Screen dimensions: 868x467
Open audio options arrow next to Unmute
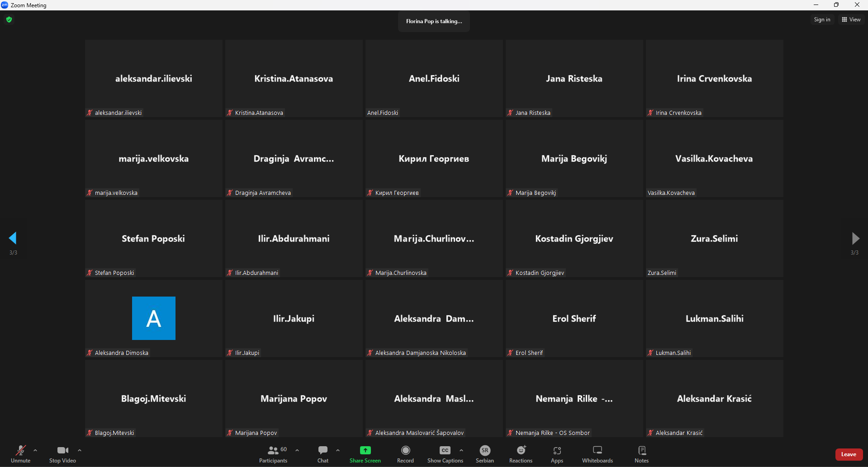coord(35,450)
